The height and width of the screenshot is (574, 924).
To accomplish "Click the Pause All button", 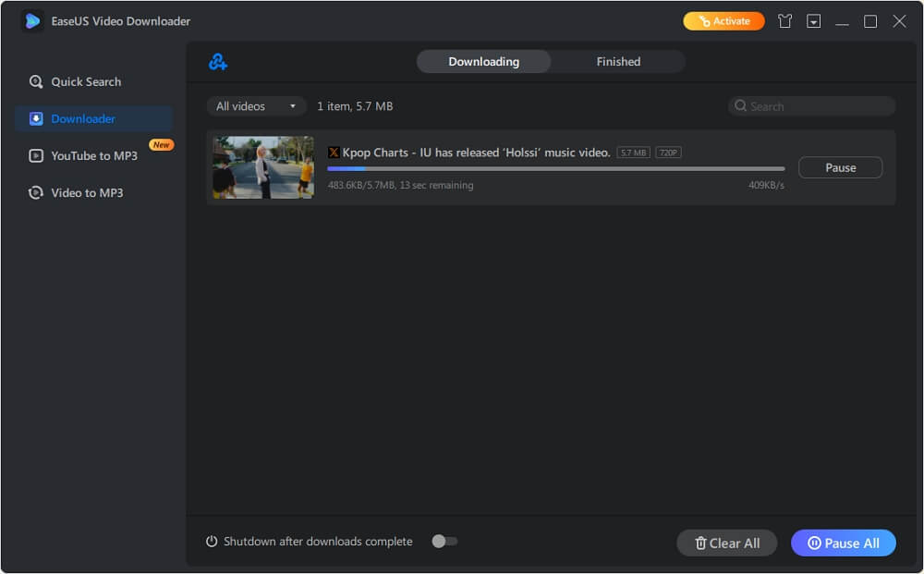I will pyautogui.click(x=844, y=543).
